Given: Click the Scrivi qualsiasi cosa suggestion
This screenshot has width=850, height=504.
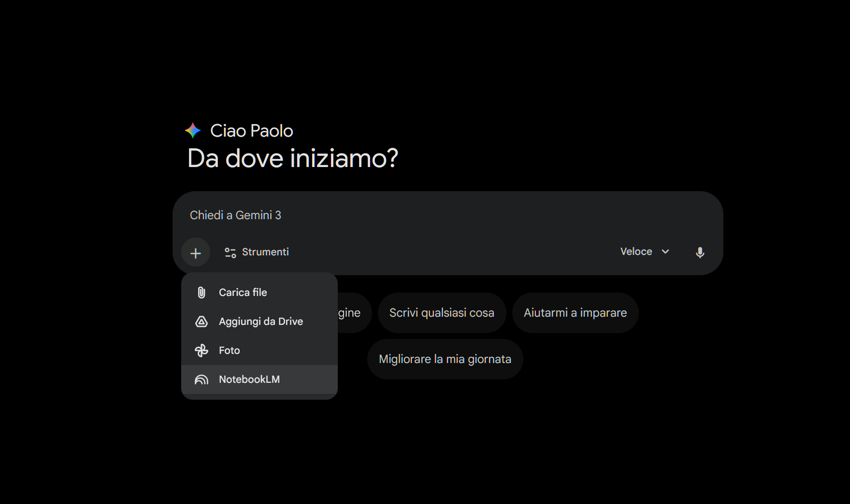Looking at the screenshot, I should point(442,313).
